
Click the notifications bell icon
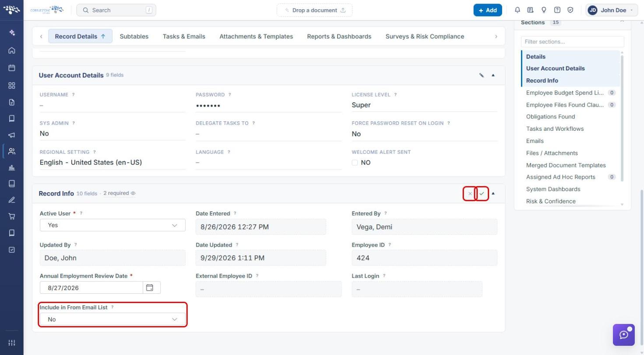click(x=517, y=10)
